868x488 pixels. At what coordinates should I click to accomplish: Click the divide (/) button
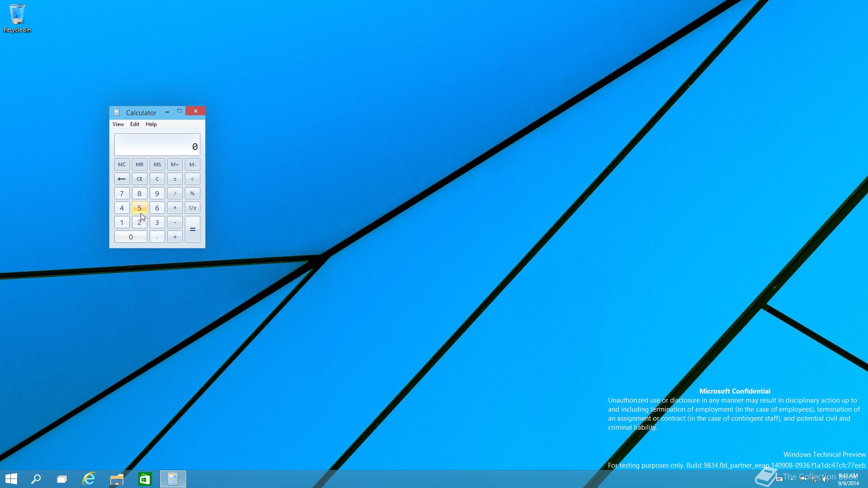coord(175,193)
